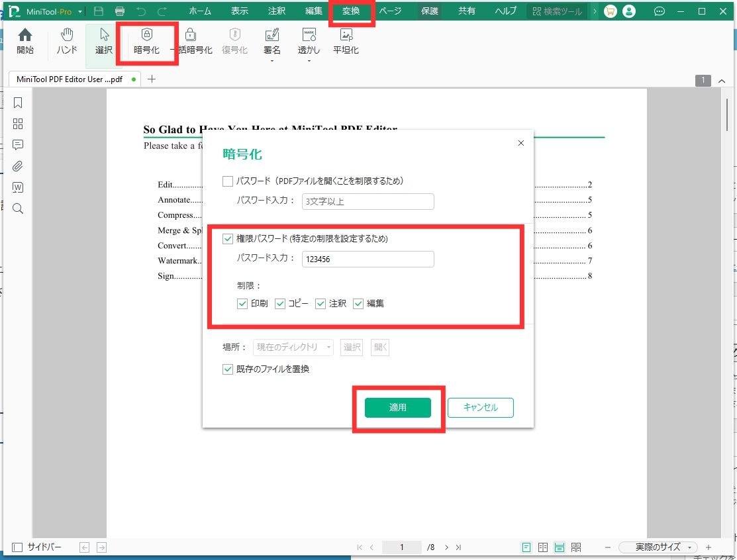The width and height of the screenshot is (737, 560).
Task: Save the document with the floppy icon
Action: pos(99,11)
